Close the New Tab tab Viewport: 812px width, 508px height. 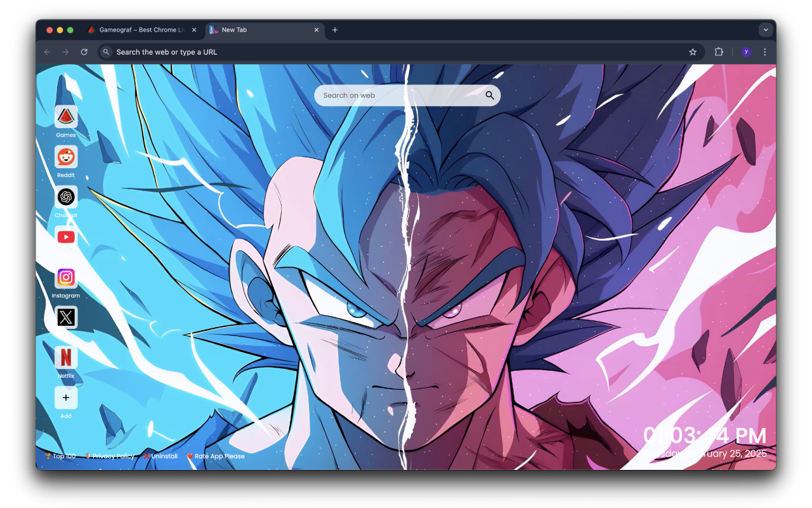(317, 30)
